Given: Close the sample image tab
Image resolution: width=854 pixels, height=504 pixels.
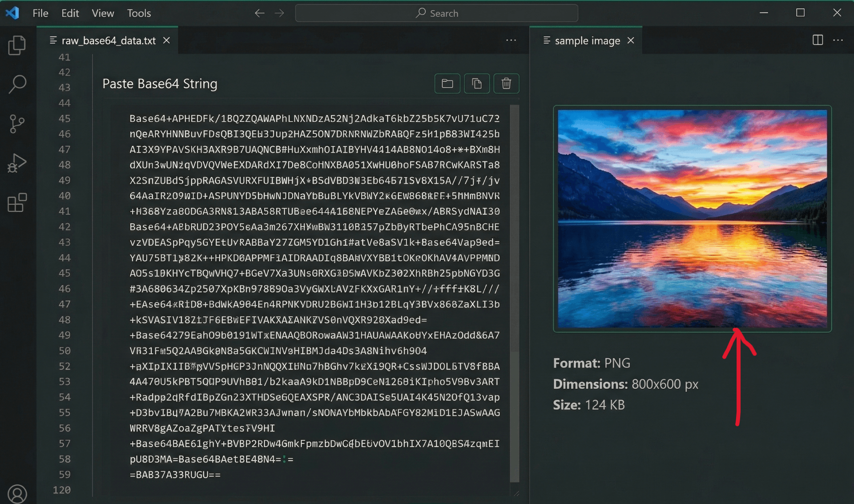Looking at the screenshot, I should click(631, 40).
